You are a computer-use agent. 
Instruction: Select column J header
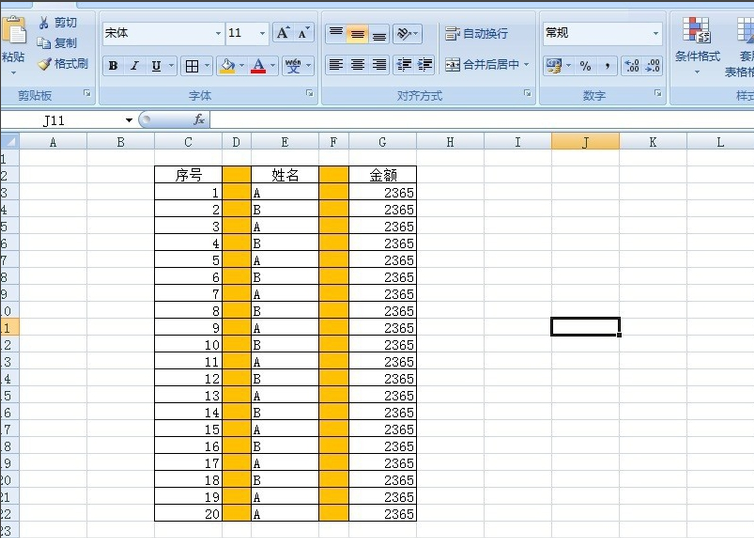coord(585,142)
